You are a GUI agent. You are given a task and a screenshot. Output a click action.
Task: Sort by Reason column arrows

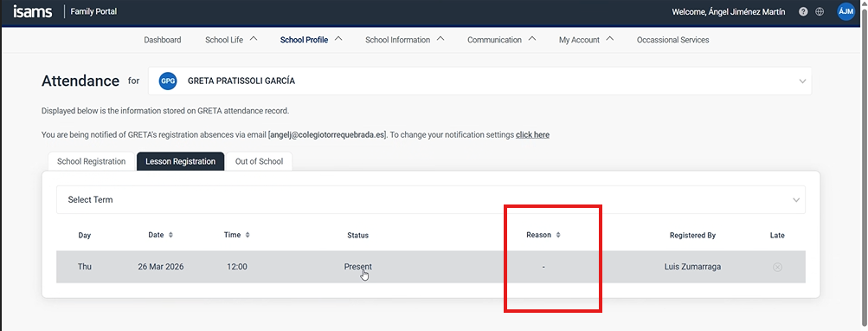(x=558, y=235)
